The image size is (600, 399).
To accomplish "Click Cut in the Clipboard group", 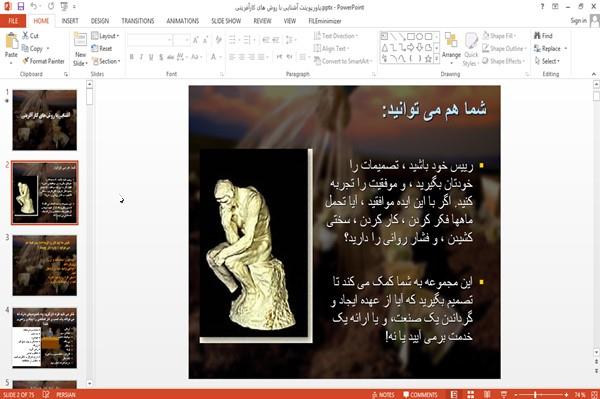I will tap(30, 36).
